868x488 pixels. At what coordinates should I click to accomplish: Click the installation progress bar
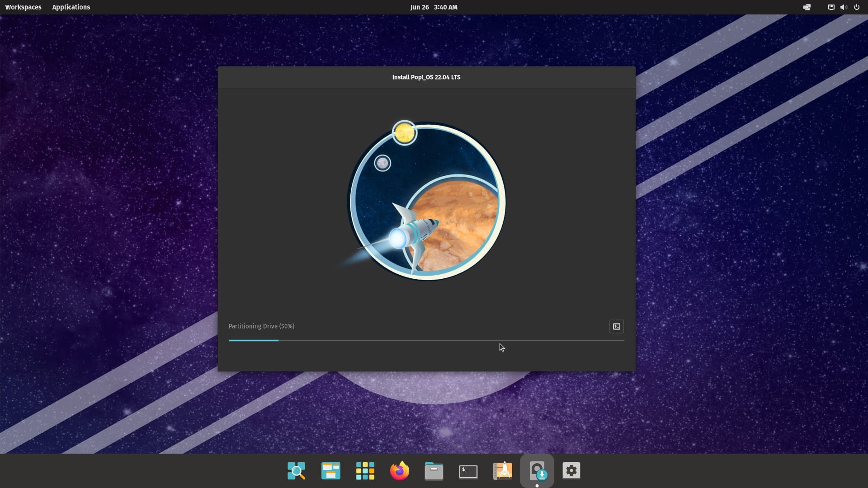click(426, 340)
